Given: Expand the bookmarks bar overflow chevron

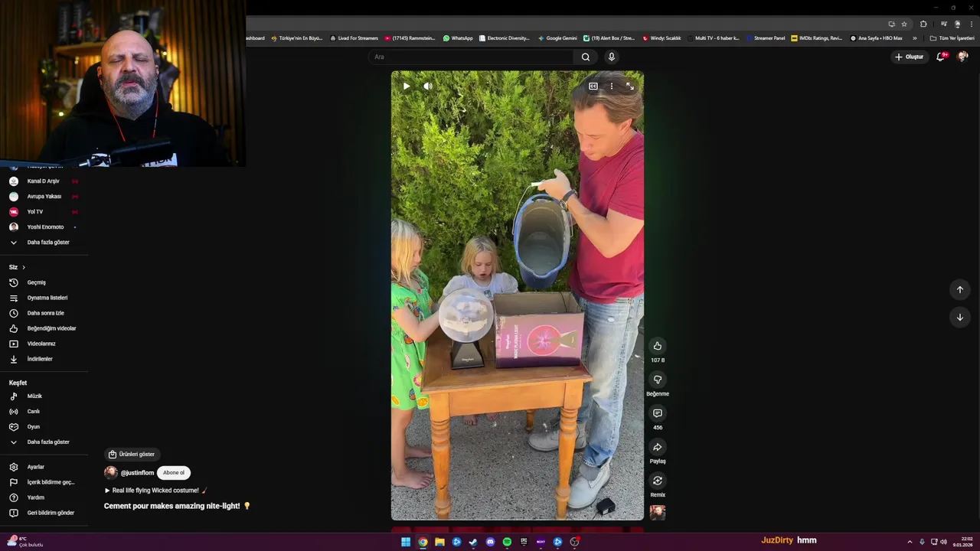Looking at the screenshot, I should (915, 38).
